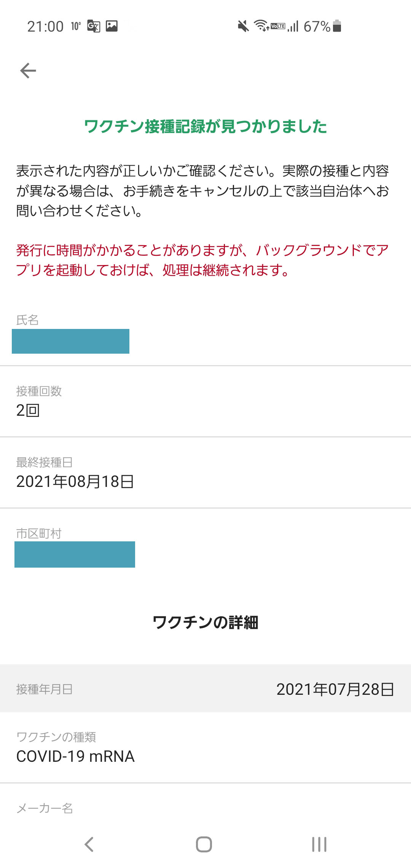Viewport: 411px width, 868px height.
Task: Tap the Google Translate status icon
Action: coord(94,26)
